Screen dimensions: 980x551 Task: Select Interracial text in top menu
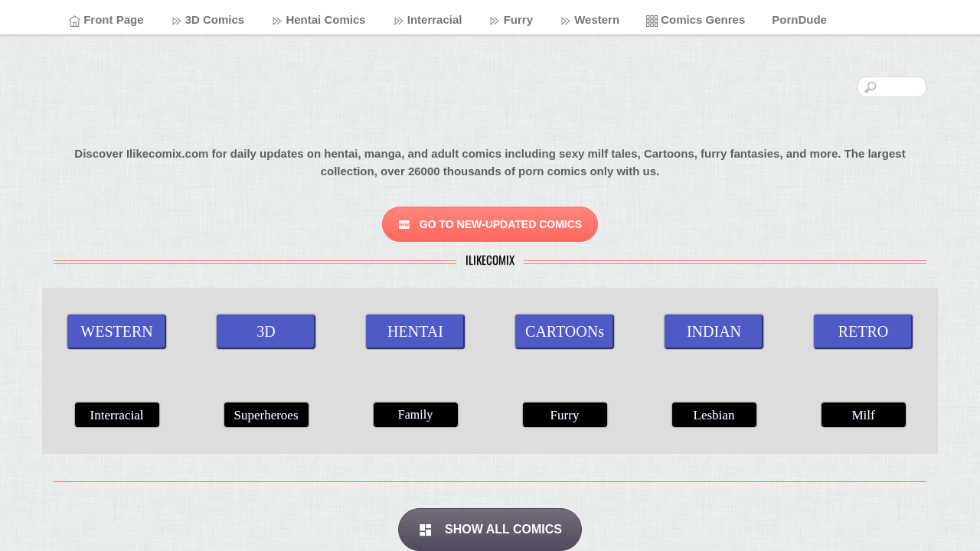click(x=434, y=20)
